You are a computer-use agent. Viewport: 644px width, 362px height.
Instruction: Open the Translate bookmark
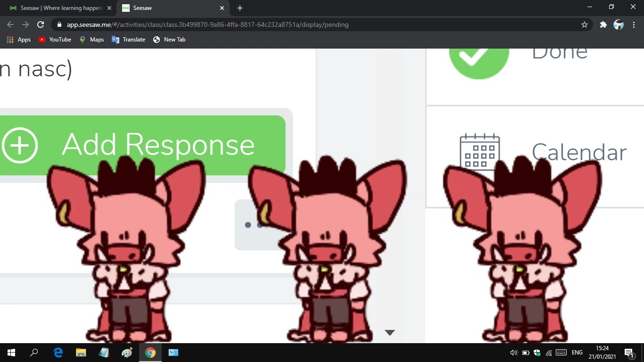(x=128, y=40)
